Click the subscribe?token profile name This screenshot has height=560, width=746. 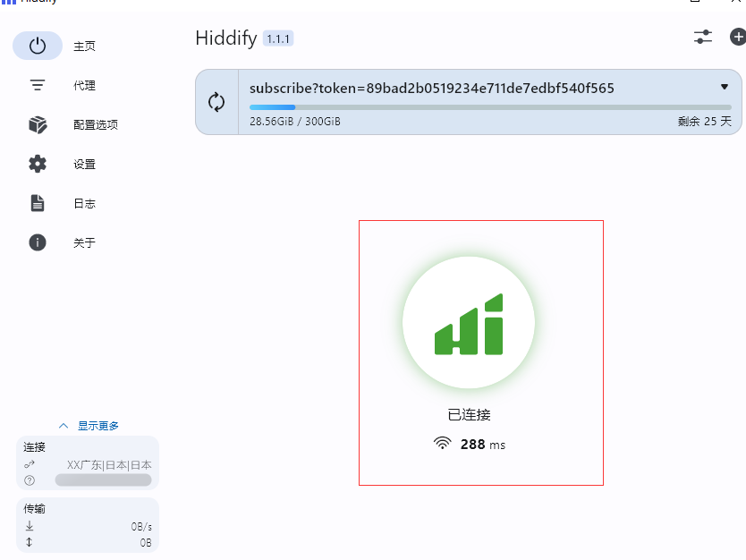(431, 88)
